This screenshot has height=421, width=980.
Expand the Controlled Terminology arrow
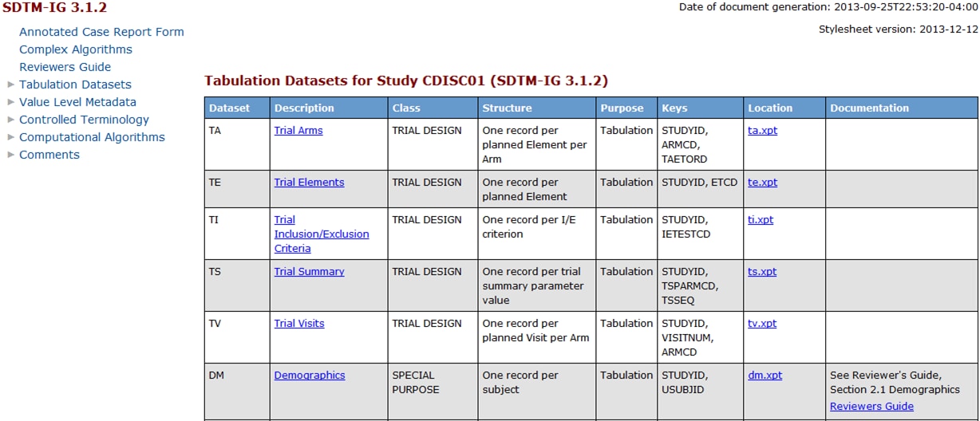coord(10,119)
